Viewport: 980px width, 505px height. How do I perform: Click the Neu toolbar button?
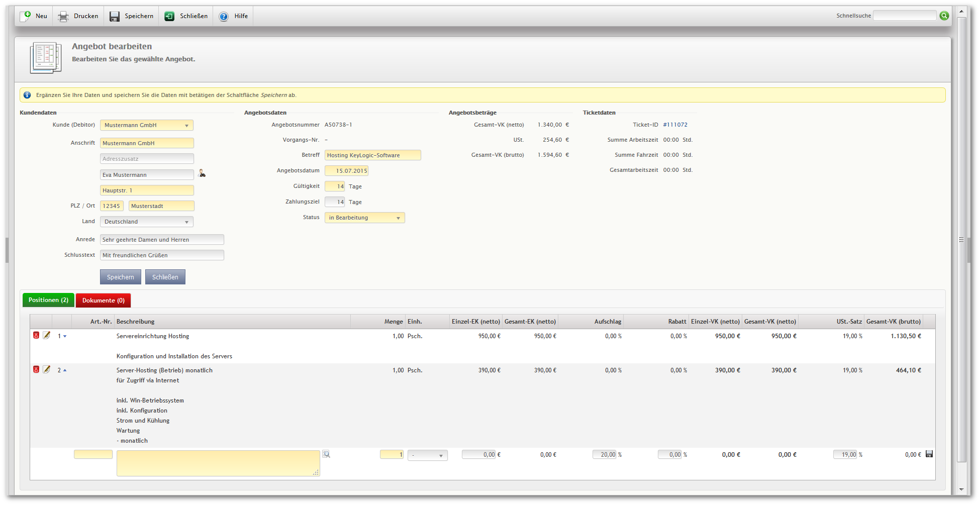[x=34, y=16]
